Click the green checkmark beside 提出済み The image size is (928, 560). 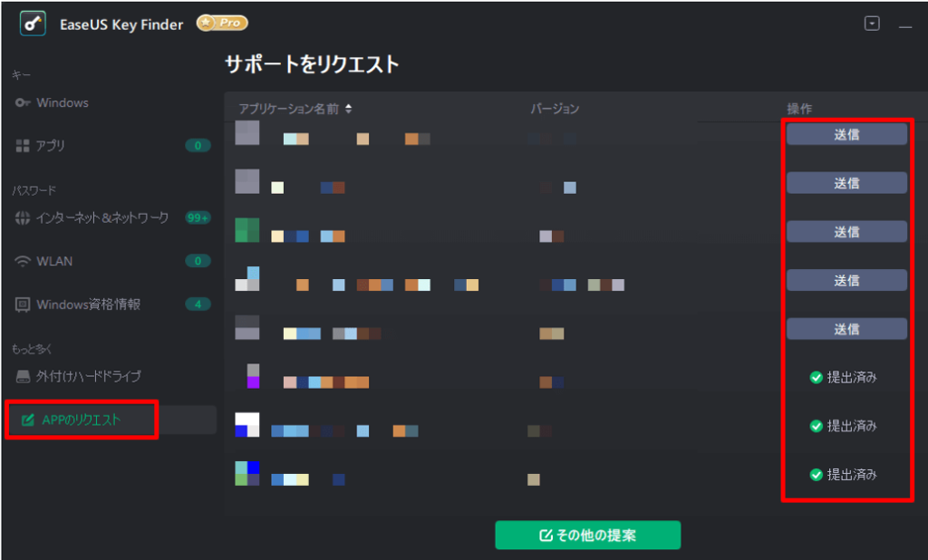click(x=816, y=378)
